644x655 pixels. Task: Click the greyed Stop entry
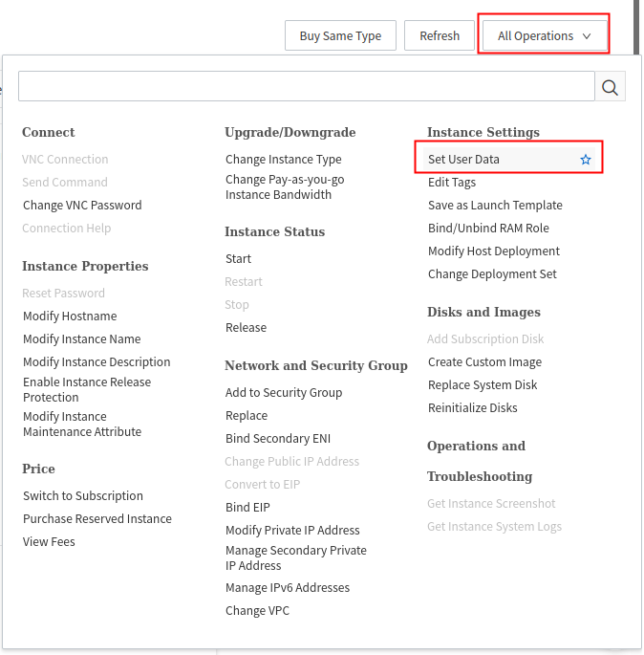(237, 304)
